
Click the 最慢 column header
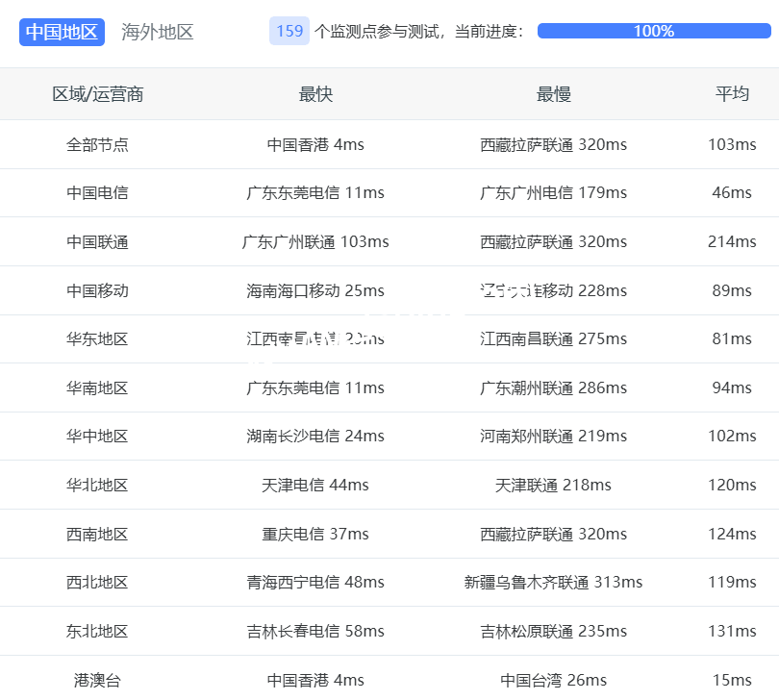click(553, 94)
